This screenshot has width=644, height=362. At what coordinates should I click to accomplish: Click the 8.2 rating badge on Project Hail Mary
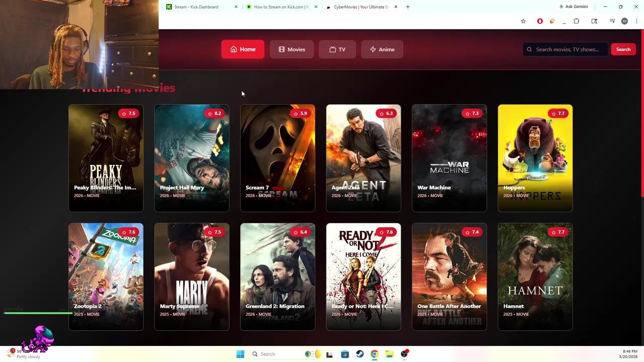[x=214, y=113]
